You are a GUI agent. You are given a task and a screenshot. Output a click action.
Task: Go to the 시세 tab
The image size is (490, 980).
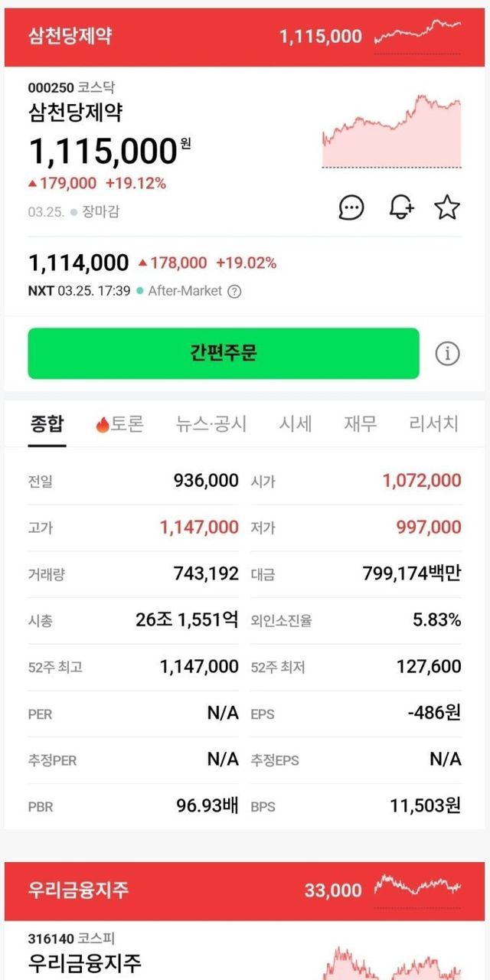point(295,423)
